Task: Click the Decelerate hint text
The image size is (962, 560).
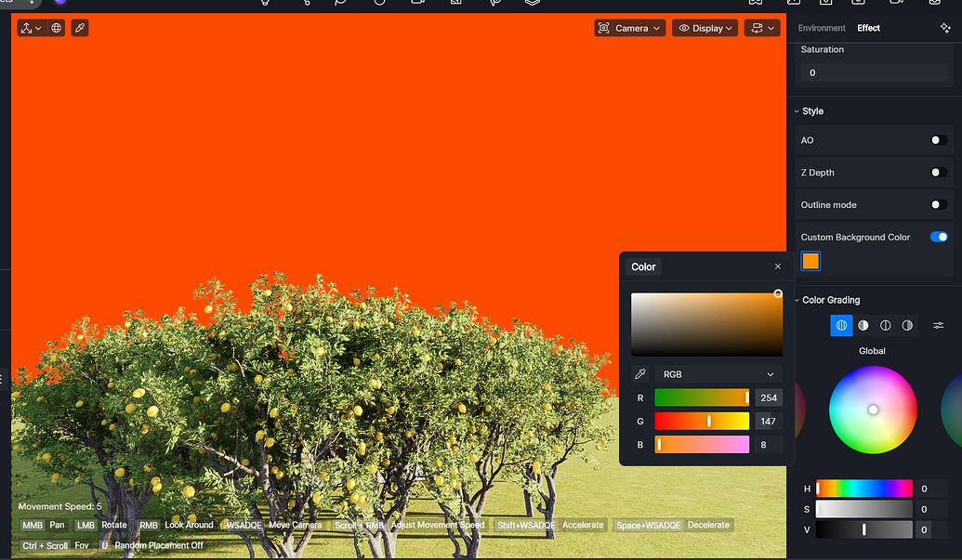Action: [708, 525]
